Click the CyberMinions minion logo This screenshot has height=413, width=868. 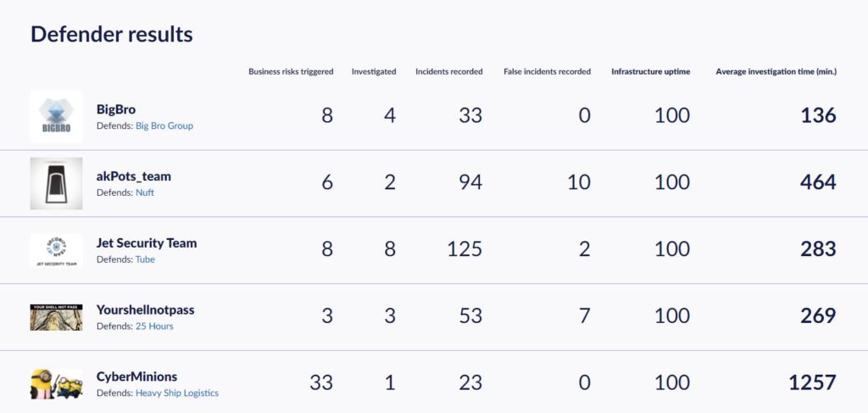tap(56, 383)
